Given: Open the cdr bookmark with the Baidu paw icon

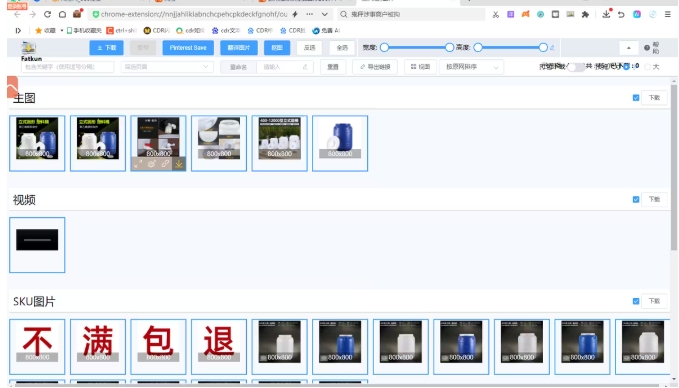Looking at the screenshot, I should [x=226, y=30].
